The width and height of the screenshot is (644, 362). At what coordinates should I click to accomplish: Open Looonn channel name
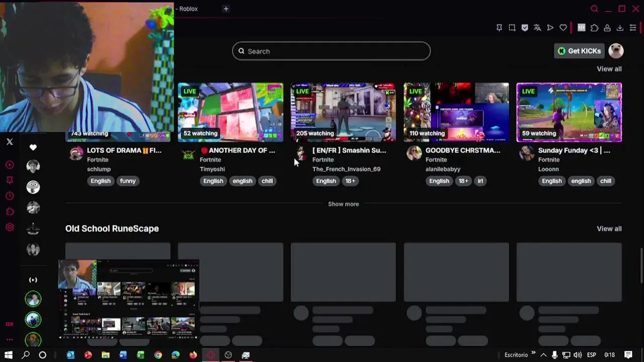[548, 169]
